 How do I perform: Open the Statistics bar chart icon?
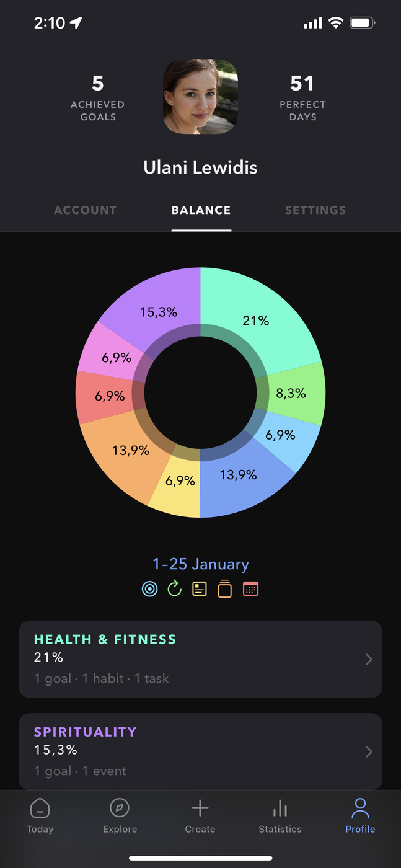(x=280, y=808)
